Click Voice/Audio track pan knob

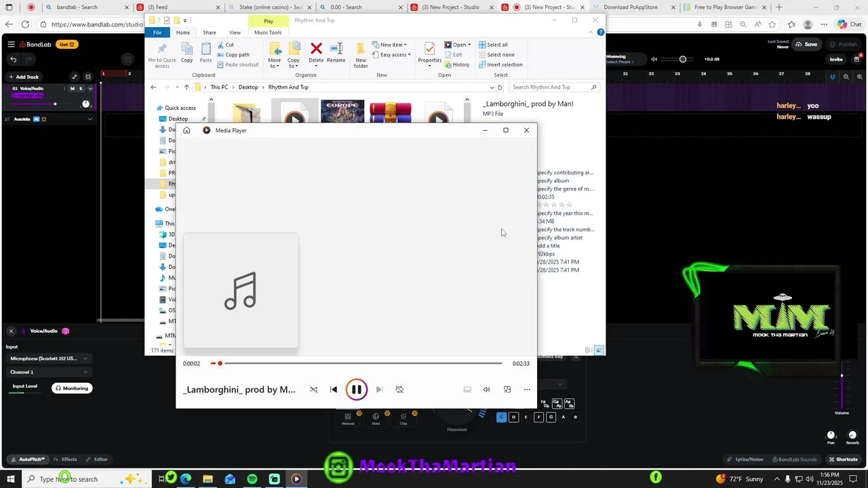[85, 104]
